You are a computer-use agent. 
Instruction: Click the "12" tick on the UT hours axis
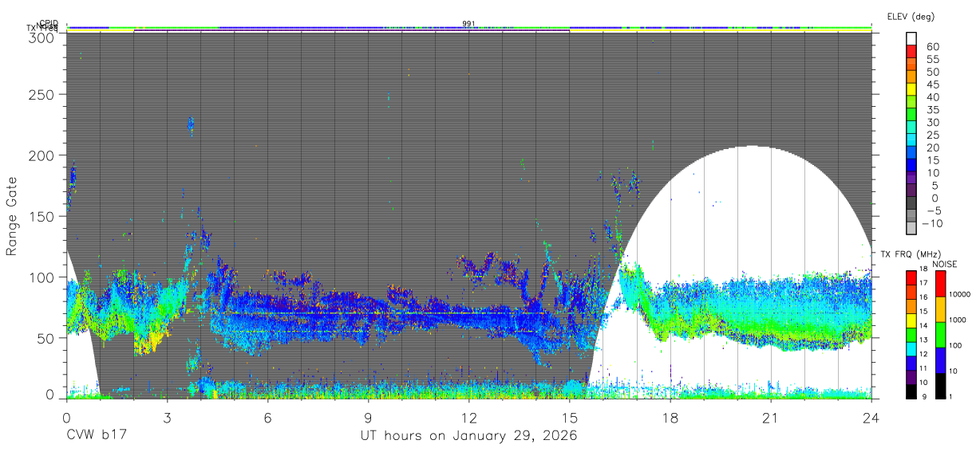click(x=469, y=417)
